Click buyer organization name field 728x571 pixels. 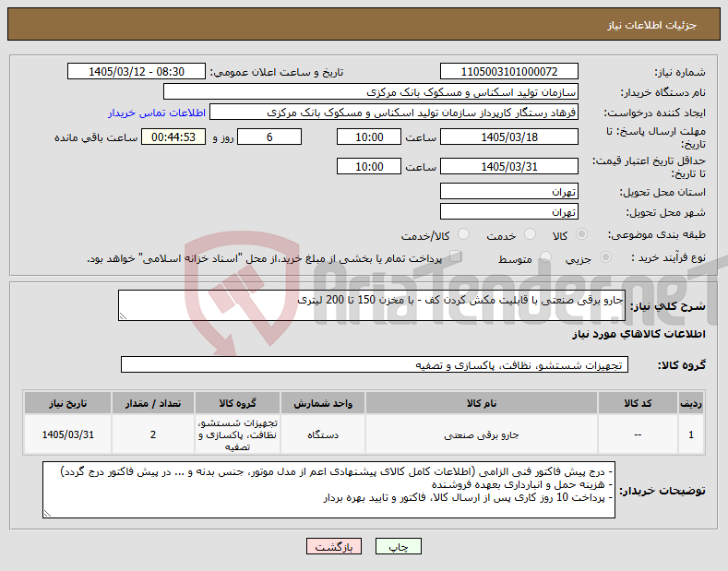tap(371, 92)
